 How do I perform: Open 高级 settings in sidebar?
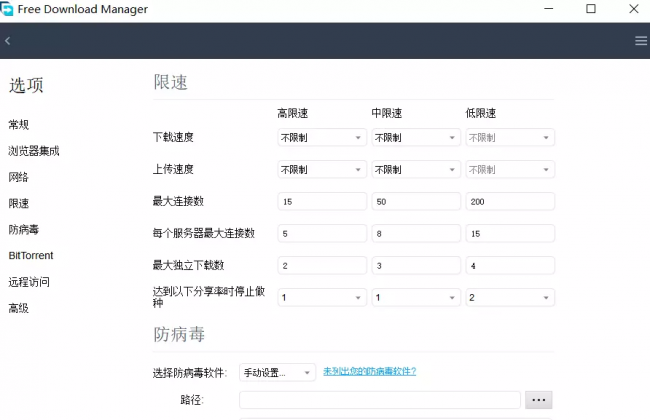(19, 308)
